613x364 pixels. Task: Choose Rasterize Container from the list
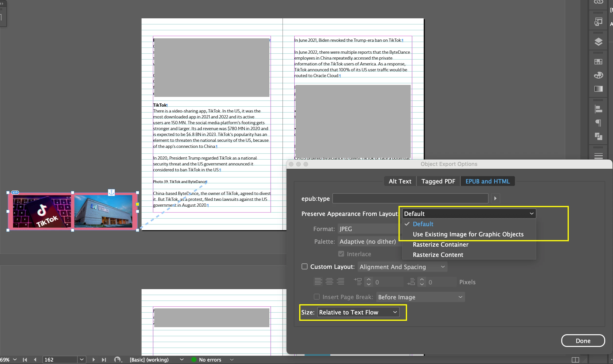tap(440, 244)
